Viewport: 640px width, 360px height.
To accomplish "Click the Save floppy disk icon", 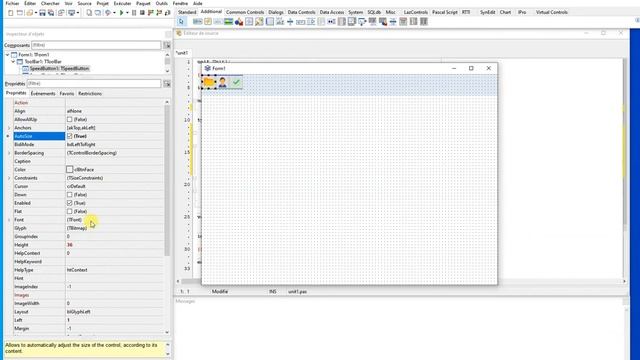I will tap(42, 13).
